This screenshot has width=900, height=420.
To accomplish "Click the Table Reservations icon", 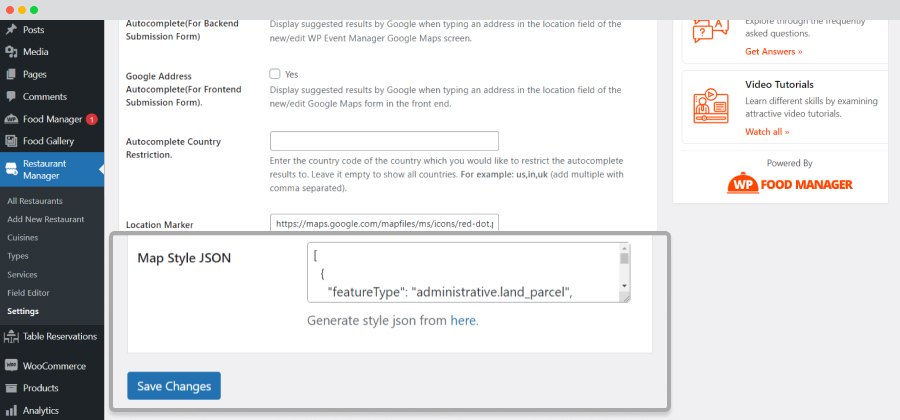I will pyautogui.click(x=11, y=337).
